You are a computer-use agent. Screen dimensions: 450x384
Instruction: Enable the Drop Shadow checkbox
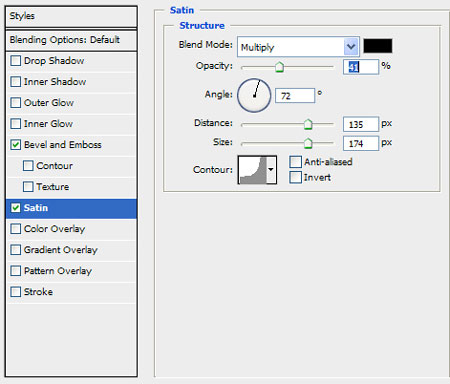16,61
